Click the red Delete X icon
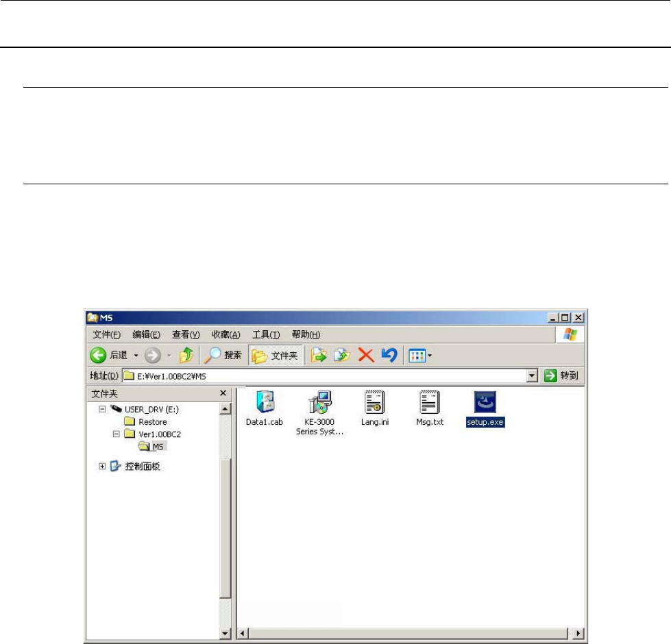671x644 pixels. 366,355
